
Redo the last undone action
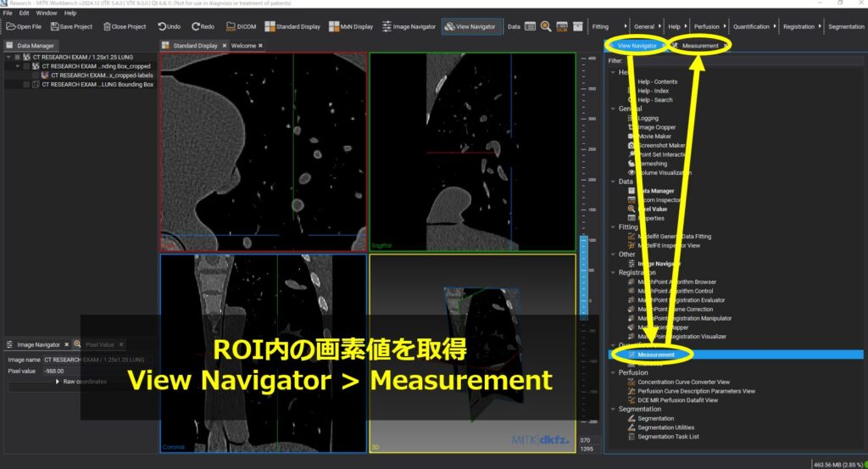(203, 26)
